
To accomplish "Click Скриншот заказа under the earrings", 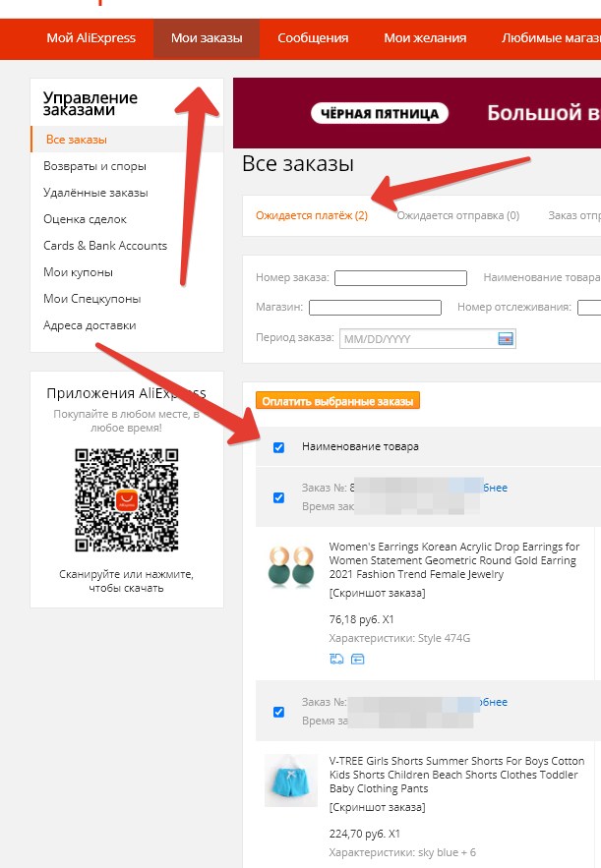I will click(377, 593).
